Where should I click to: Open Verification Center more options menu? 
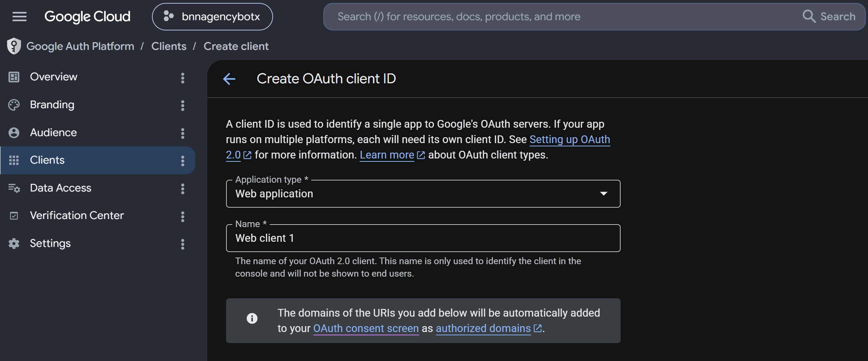coord(183,217)
